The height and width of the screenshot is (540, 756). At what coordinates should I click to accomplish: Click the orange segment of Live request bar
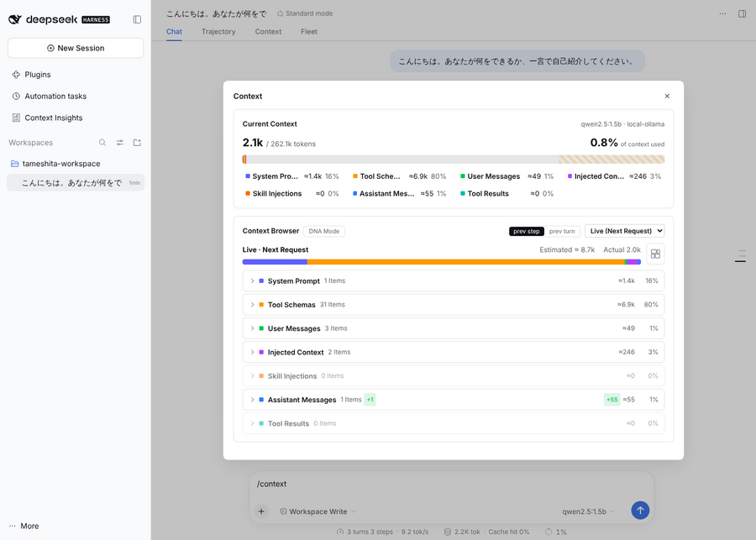[x=465, y=262]
